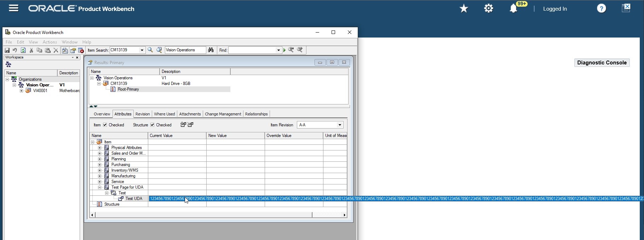
Task: Click the Find next toolbar icon
Action: coord(300,50)
